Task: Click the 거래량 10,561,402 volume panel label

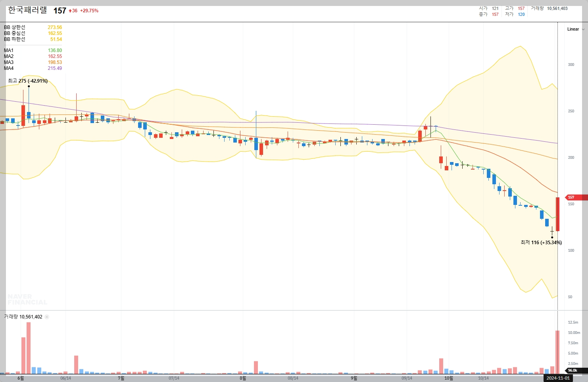Action: click(x=23, y=317)
